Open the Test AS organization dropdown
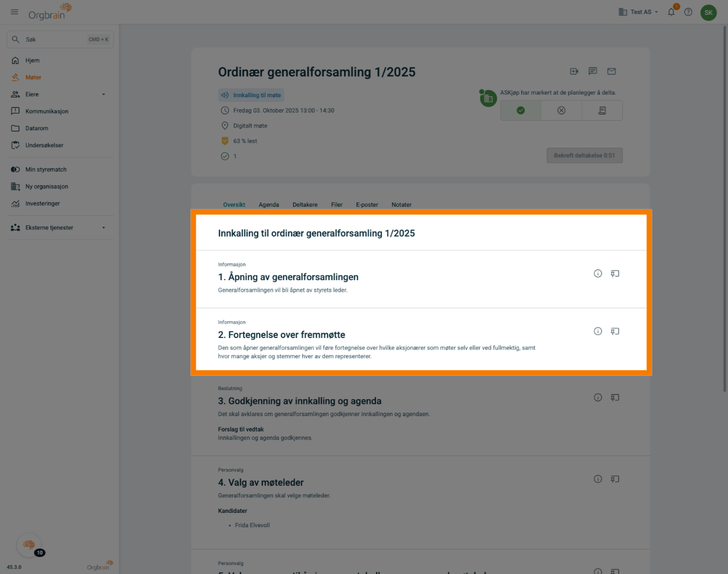 click(x=639, y=12)
